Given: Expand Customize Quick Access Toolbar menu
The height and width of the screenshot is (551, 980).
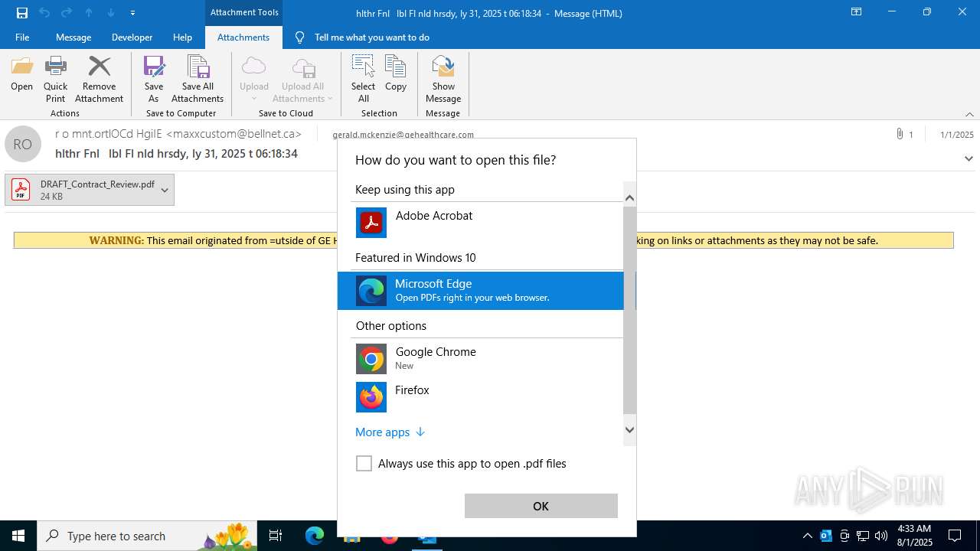Looking at the screenshot, I should [x=133, y=13].
